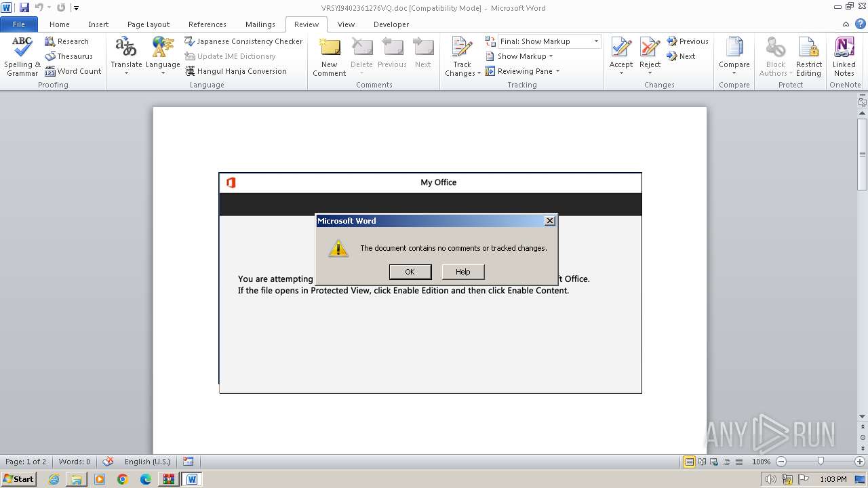Switch to Outline view
This screenshot has height=488, width=868.
(726, 462)
